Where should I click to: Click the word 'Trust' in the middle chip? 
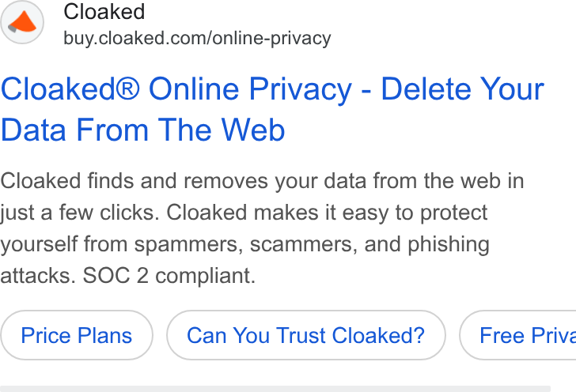301,335
